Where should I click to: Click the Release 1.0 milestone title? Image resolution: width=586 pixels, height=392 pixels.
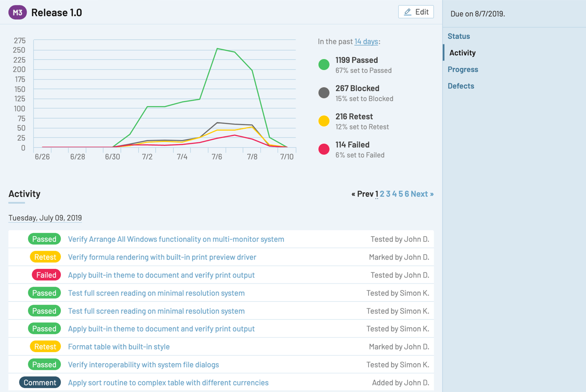point(57,12)
